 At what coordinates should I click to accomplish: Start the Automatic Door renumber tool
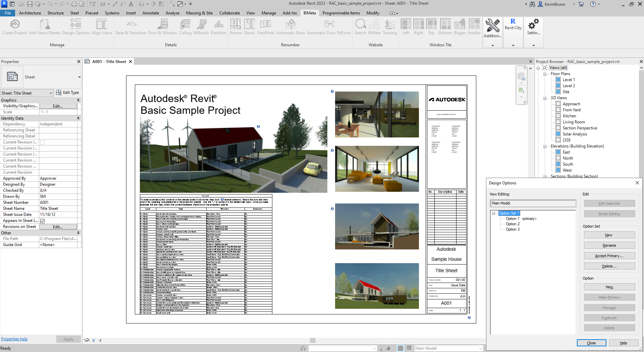(x=290, y=27)
